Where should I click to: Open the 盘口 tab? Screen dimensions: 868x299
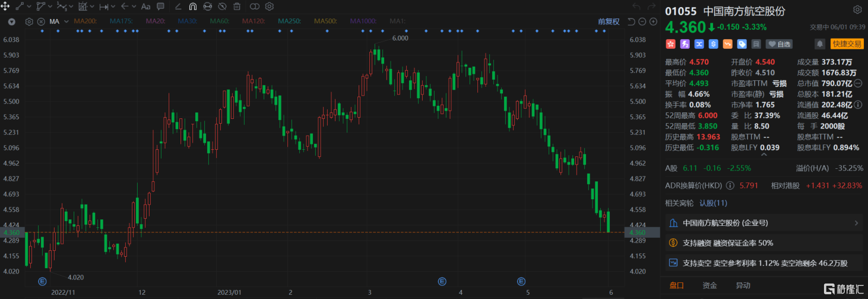(x=676, y=285)
